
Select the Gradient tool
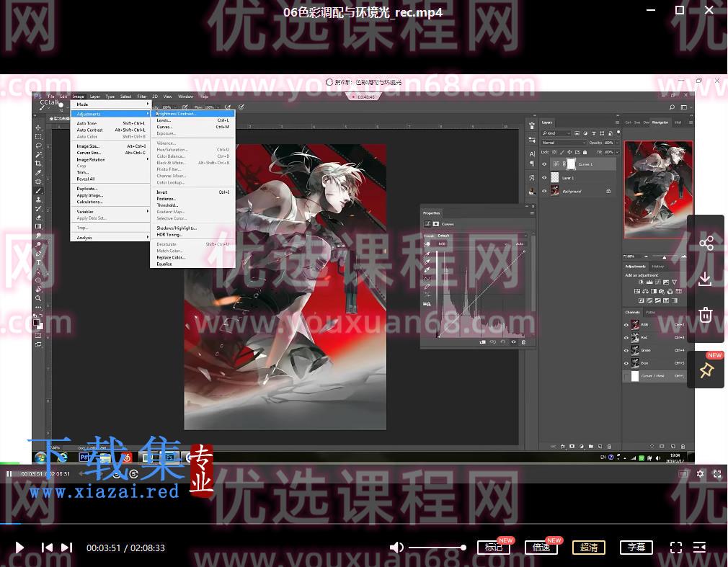[x=38, y=226]
